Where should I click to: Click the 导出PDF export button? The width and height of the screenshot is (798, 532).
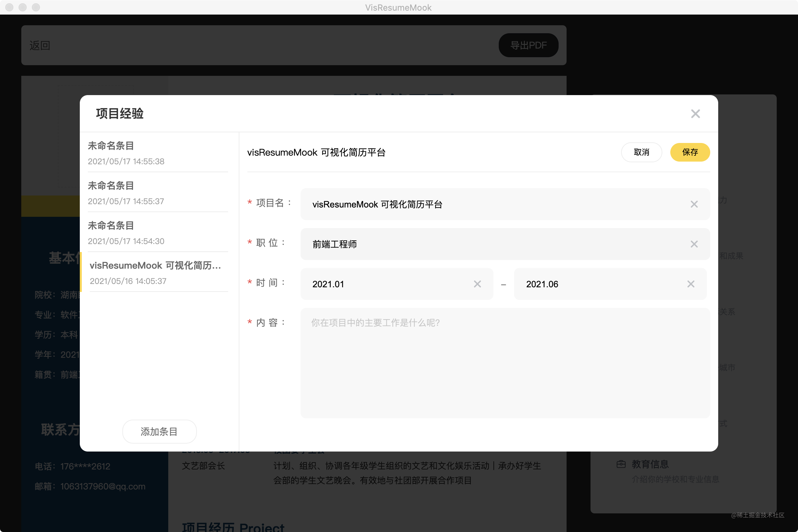[528, 45]
